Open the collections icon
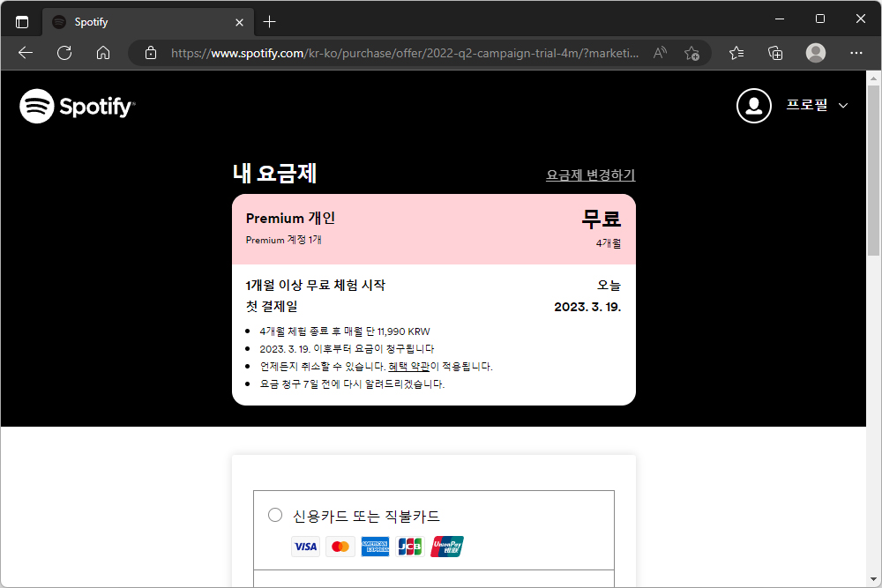This screenshot has height=588, width=882. 775,53
